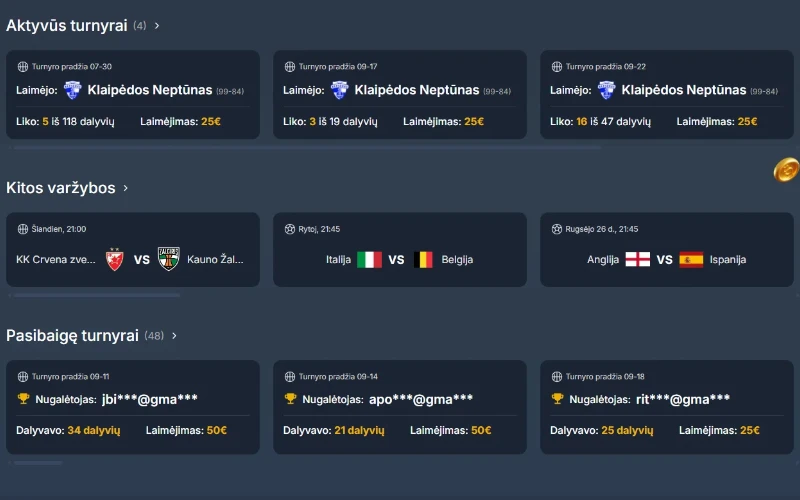This screenshot has width=800, height=500.
Task: Expand the Kitos varžybos section chevron
Action: tap(126, 188)
